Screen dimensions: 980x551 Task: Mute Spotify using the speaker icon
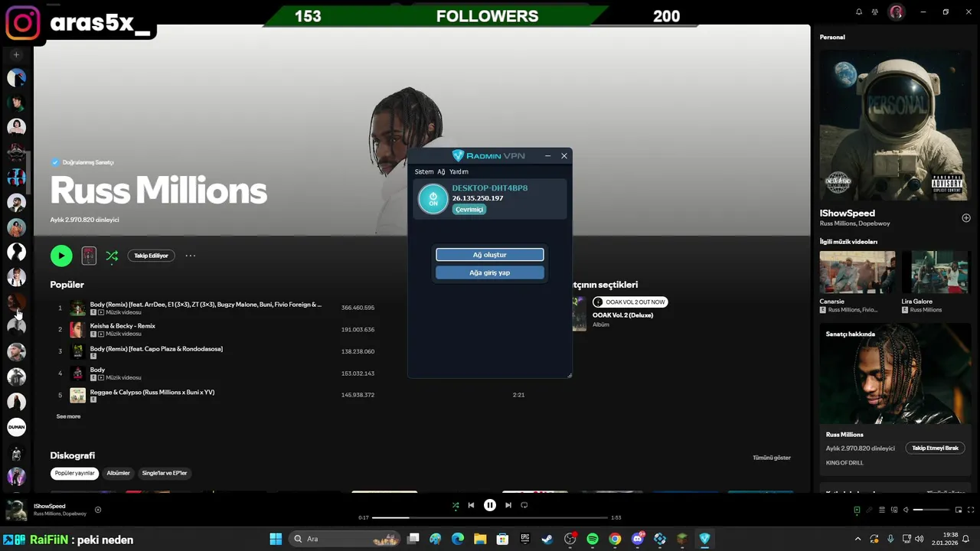pyautogui.click(x=906, y=510)
